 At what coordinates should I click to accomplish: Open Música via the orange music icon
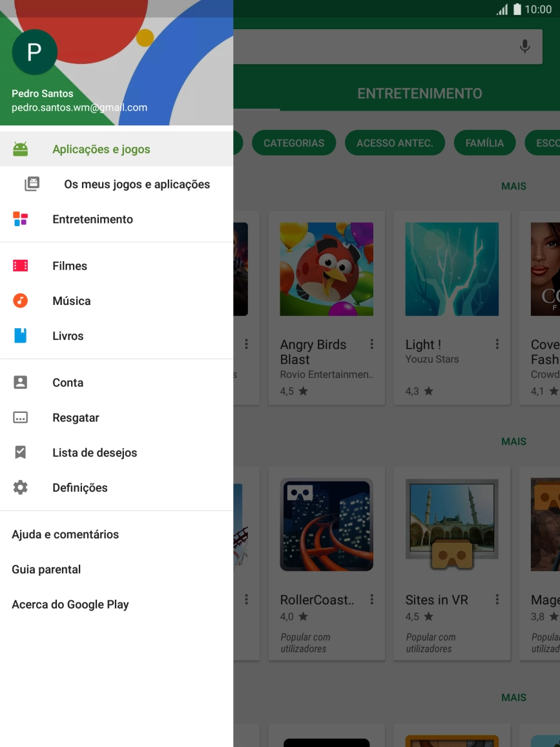coord(20,300)
